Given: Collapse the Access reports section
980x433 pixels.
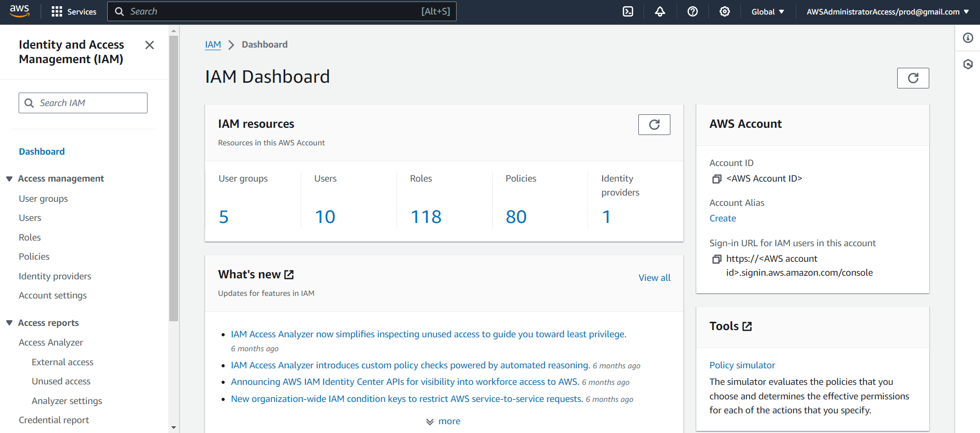Looking at the screenshot, I should pos(9,323).
